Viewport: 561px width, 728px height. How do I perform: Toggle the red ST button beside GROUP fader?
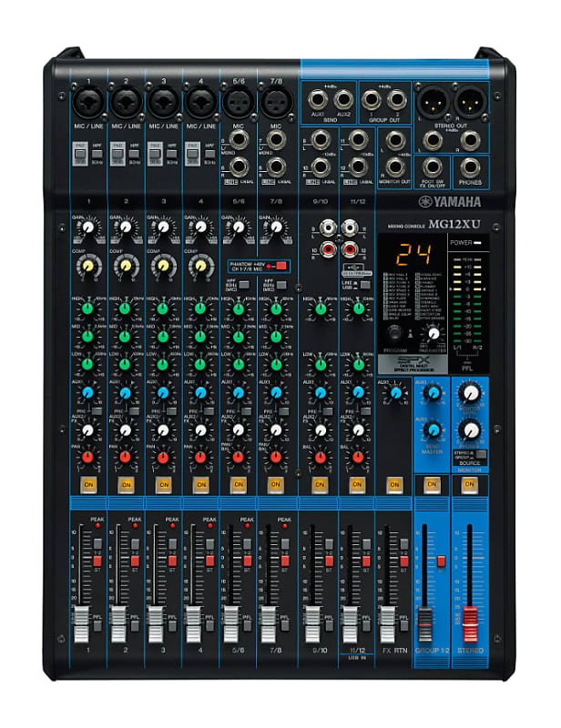pyautogui.click(x=441, y=561)
